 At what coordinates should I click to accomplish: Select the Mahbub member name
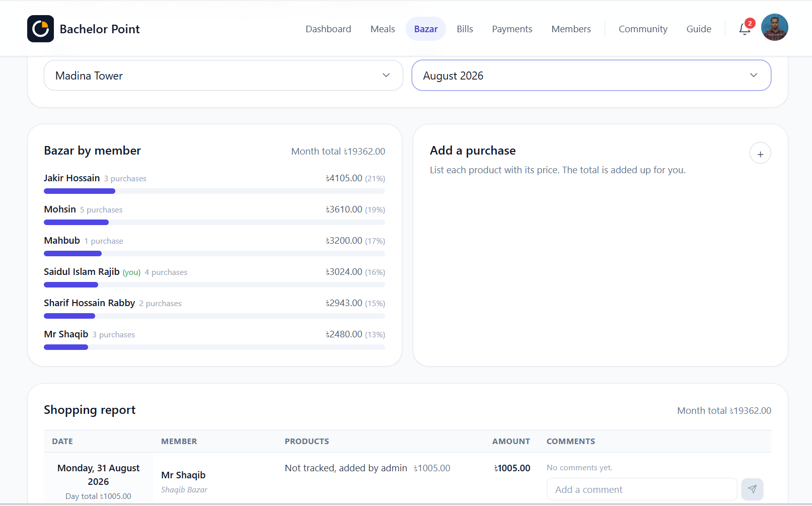pyautogui.click(x=62, y=241)
